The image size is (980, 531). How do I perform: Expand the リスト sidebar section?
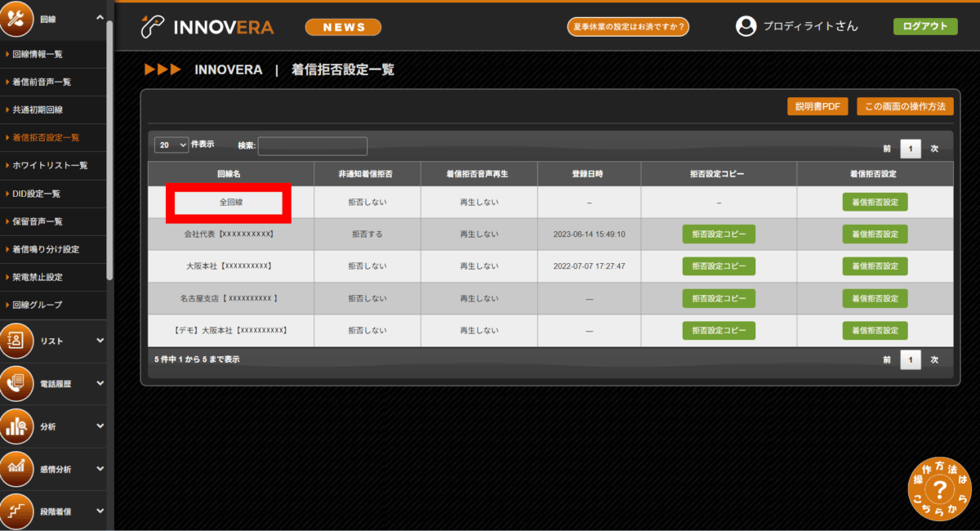(100, 341)
